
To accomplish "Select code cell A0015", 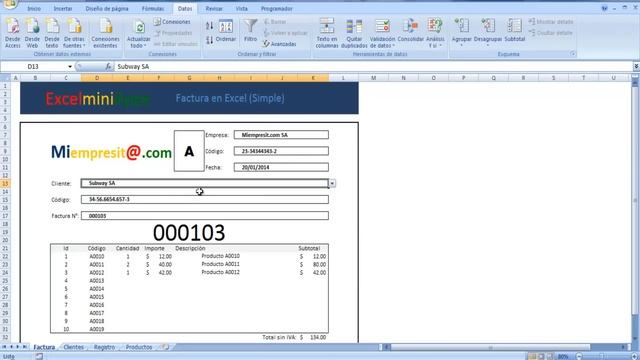I will point(97,297).
